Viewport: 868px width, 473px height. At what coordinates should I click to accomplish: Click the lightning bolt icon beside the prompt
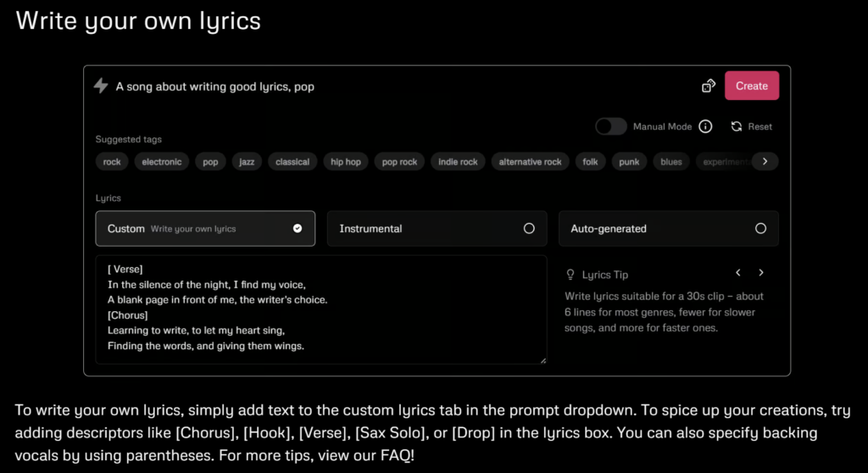tap(100, 86)
